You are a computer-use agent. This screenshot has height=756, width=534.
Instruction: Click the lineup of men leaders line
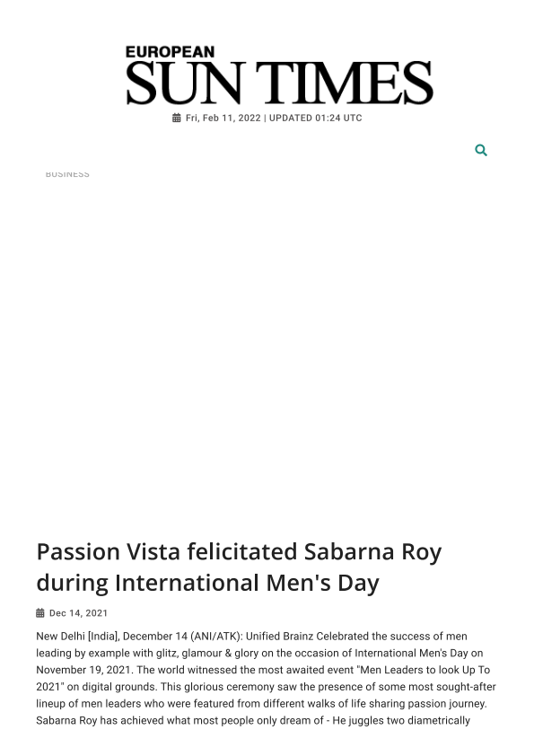tap(261, 704)
